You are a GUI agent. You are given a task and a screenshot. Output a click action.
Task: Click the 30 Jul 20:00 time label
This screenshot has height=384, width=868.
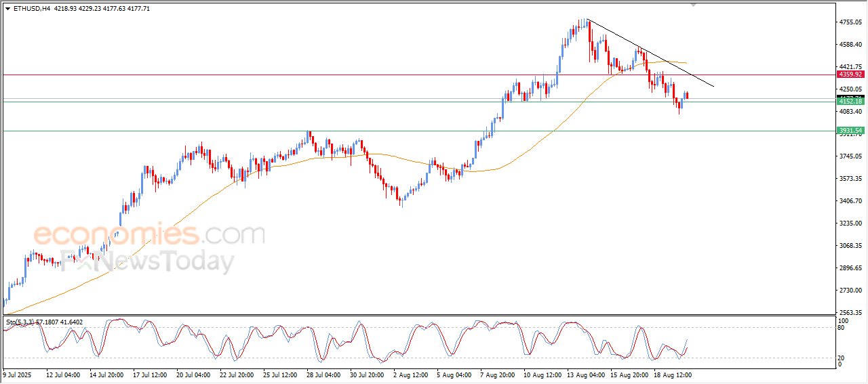pyautogui.click(x=366, y=374)
